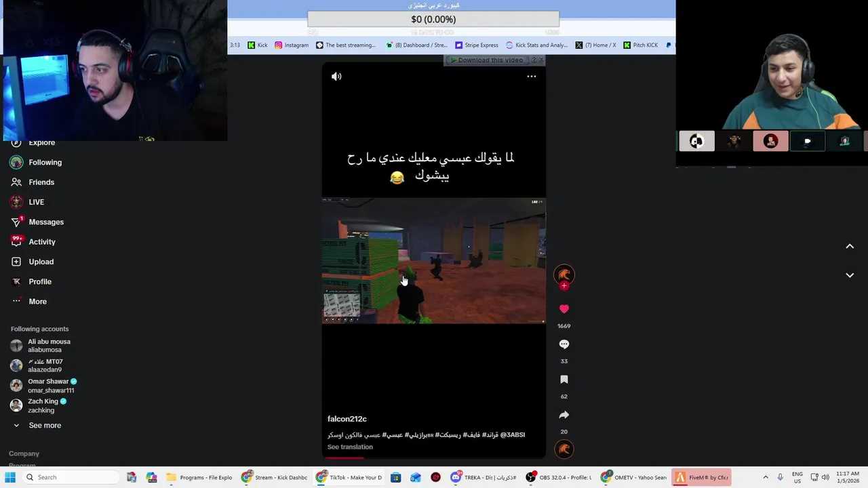Screen dimensions: 868x488
Task: Open the comments bubble showing 33
Action: coord(564,344)
